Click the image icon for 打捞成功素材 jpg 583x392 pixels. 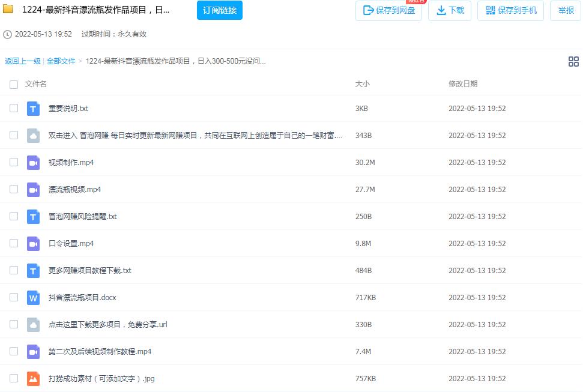(x=33, y=379)
